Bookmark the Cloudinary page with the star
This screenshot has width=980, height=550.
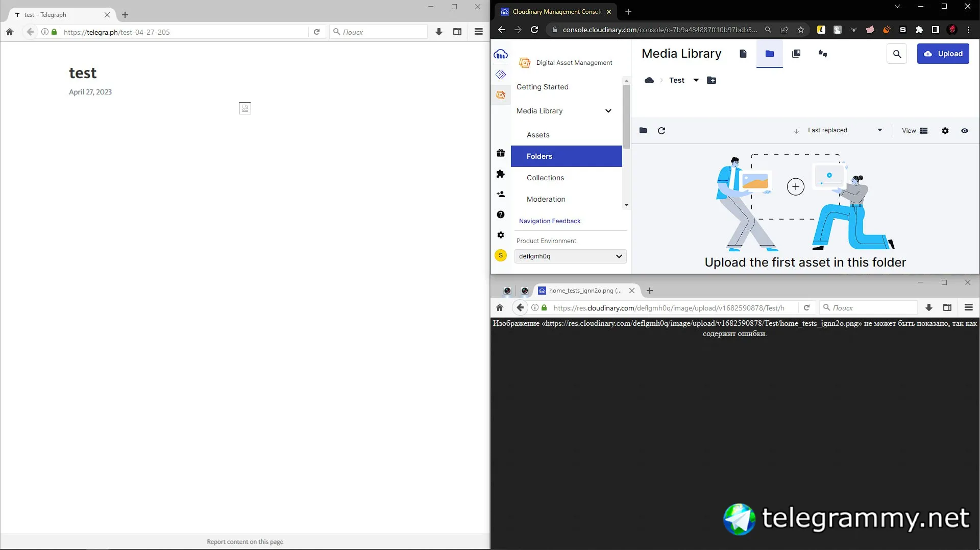pyautogui.click(x=801, y=30)
